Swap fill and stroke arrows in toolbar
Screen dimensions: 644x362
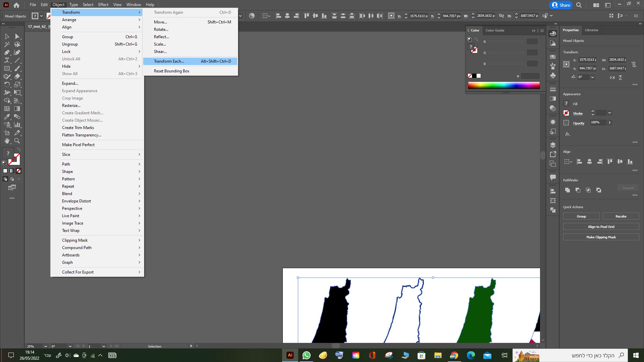tap(19, 149)
